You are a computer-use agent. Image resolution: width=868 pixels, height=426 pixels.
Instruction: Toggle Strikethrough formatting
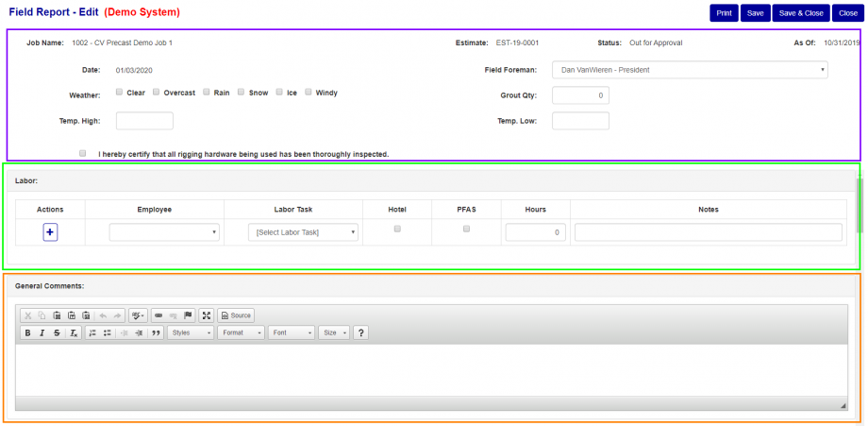pos(57,332)
